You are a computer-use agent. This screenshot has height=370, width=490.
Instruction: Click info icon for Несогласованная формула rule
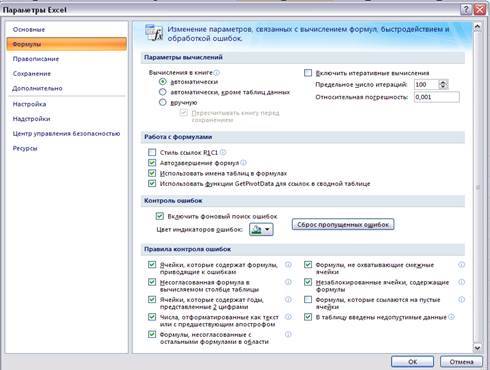288,282
